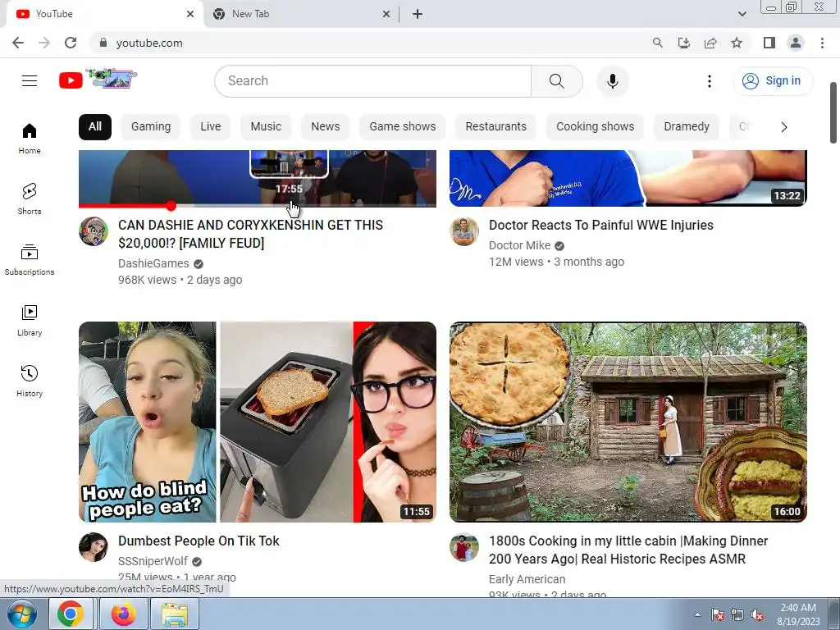Open DashieGames channel avatar
The height and width of the screenshot is (630, 840).
point(94,231)
